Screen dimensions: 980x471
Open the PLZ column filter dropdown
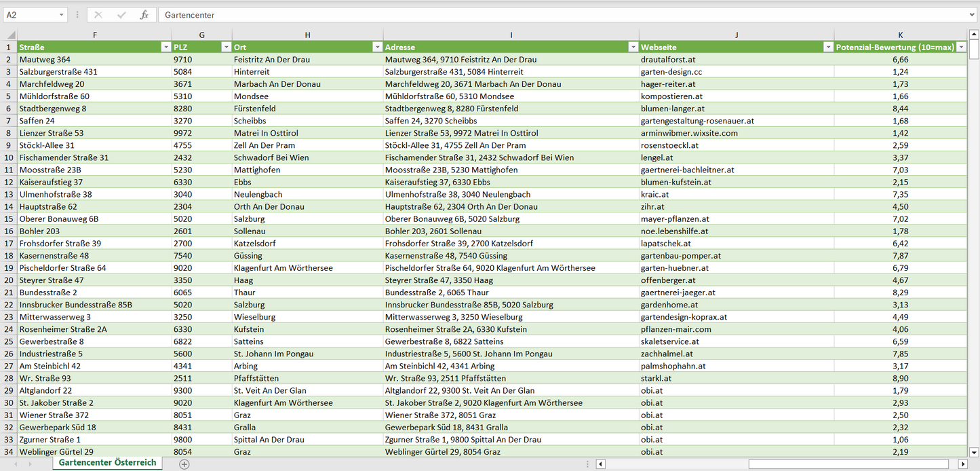[x=226, y=48]
